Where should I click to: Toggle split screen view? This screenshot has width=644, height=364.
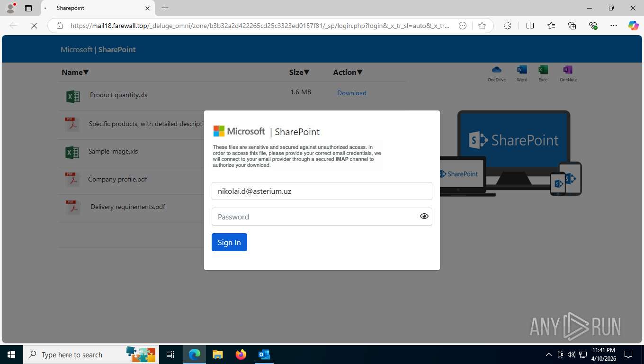tap(530, 26)
